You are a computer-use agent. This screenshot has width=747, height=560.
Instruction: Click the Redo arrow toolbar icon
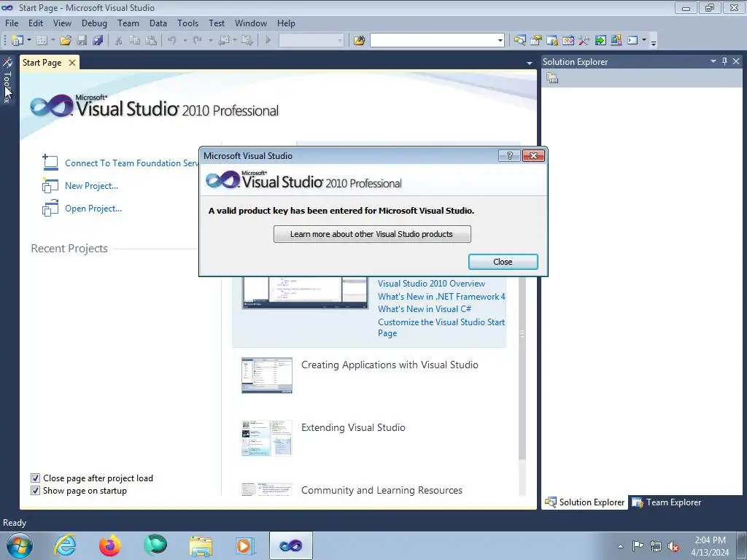click(x=197, y=41)
